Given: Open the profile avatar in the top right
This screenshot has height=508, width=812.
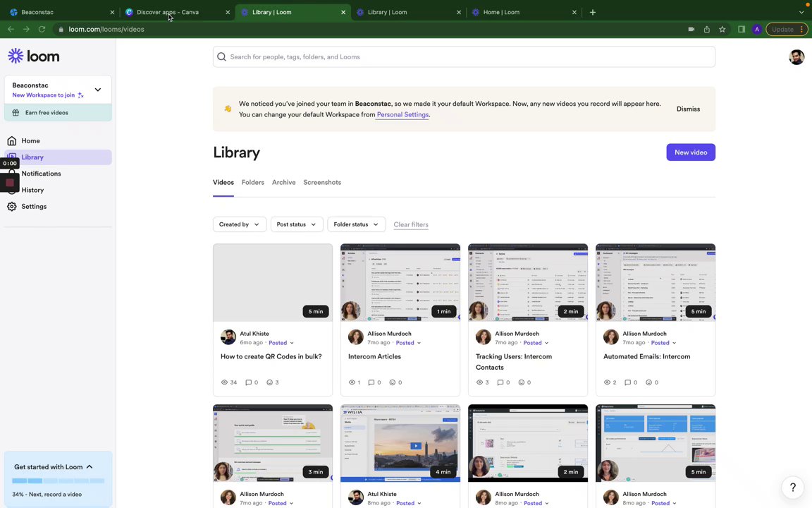Looking at the screenshot, I should click(796, 57).
